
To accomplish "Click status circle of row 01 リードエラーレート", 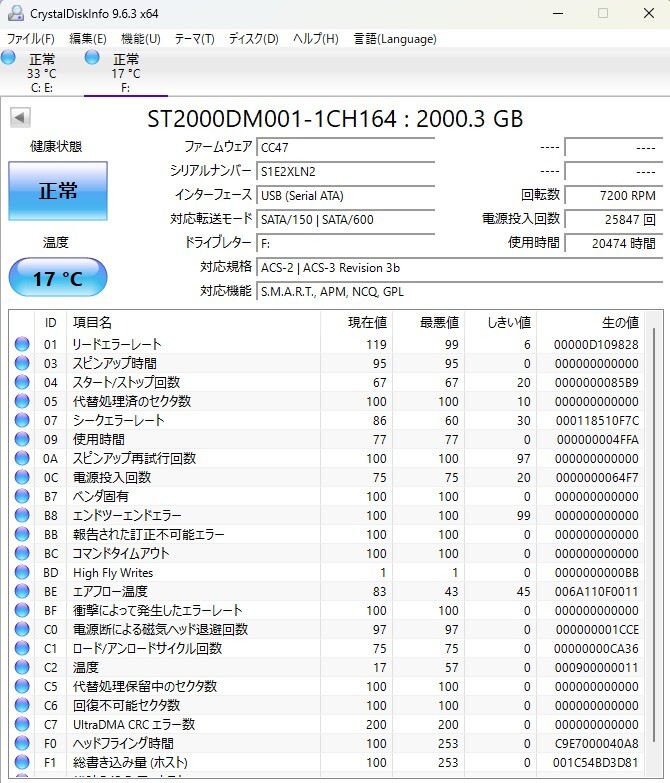I will (x=22, y=344).
